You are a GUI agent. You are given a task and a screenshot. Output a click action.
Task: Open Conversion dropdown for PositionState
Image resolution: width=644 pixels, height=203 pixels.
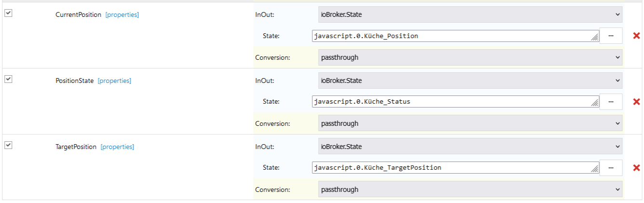(470, 123)
